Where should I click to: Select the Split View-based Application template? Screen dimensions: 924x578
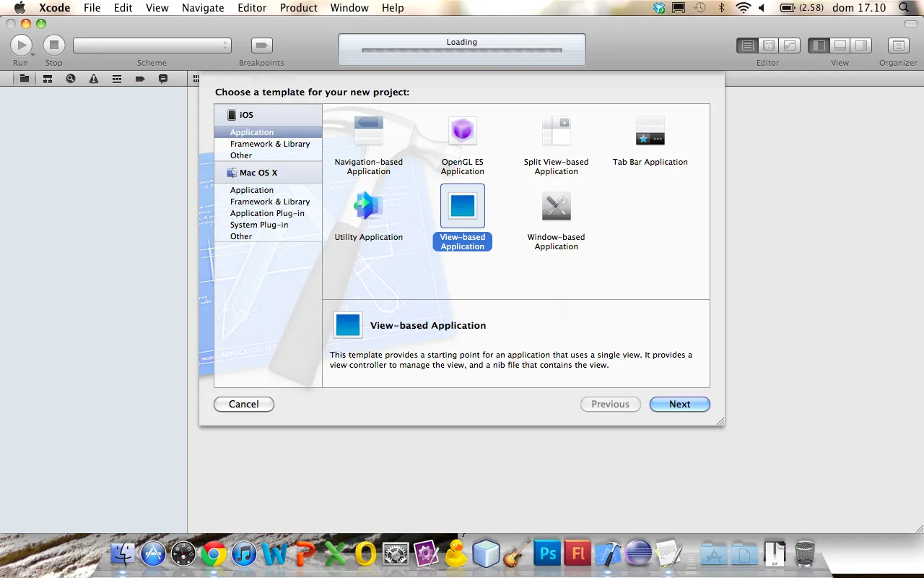(x=556, y=137)
